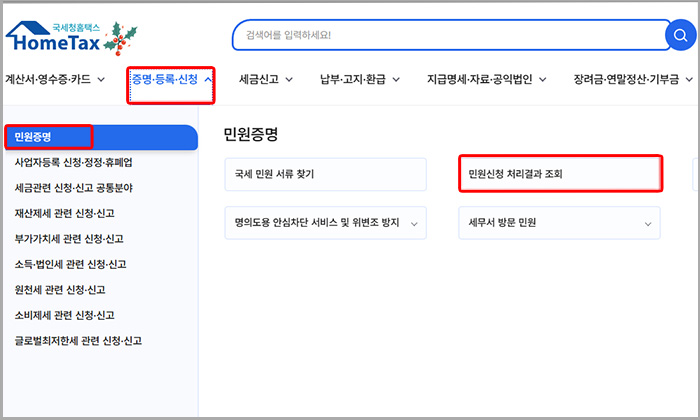Expand chevron next to 세금신고

pyautogui.click(x=289, y=80)
